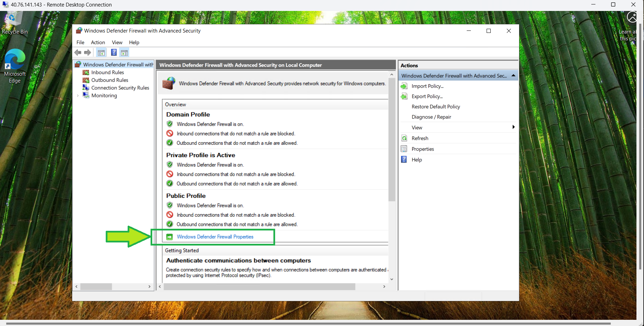
Task: Click the firewall window title bar icon
Action: (x=79, y=30)
